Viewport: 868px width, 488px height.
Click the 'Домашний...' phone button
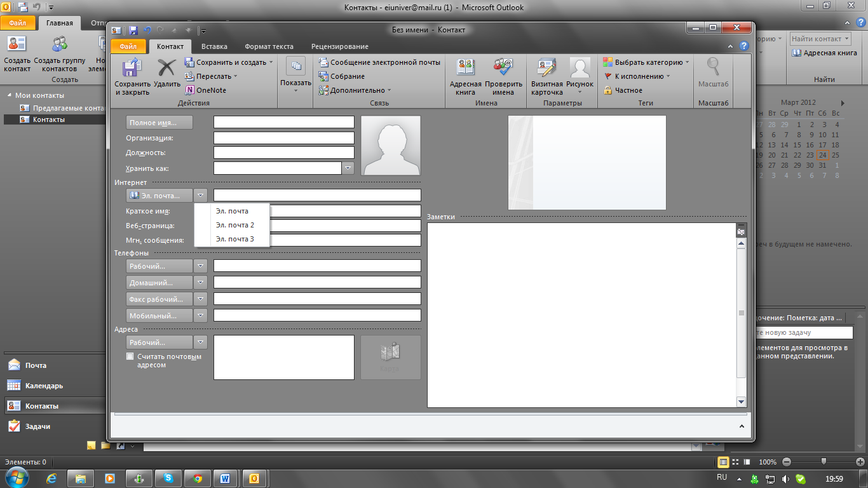(159, 282)
